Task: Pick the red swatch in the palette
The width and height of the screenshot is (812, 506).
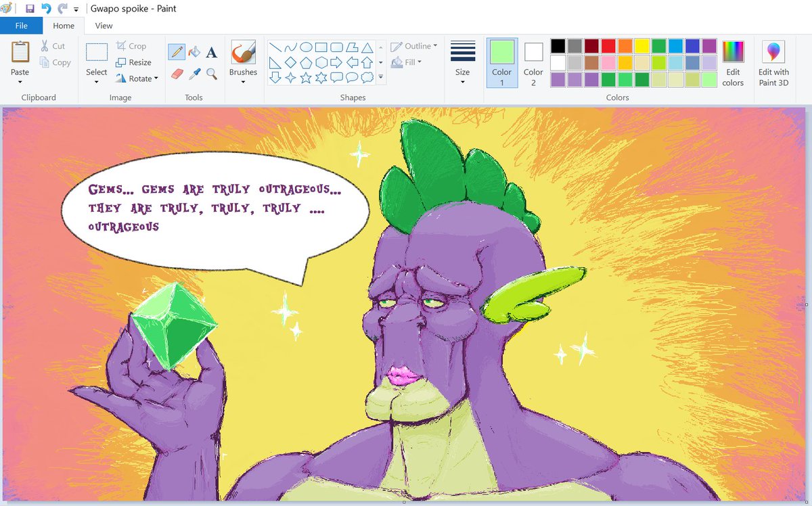Action: coord(608,46)
